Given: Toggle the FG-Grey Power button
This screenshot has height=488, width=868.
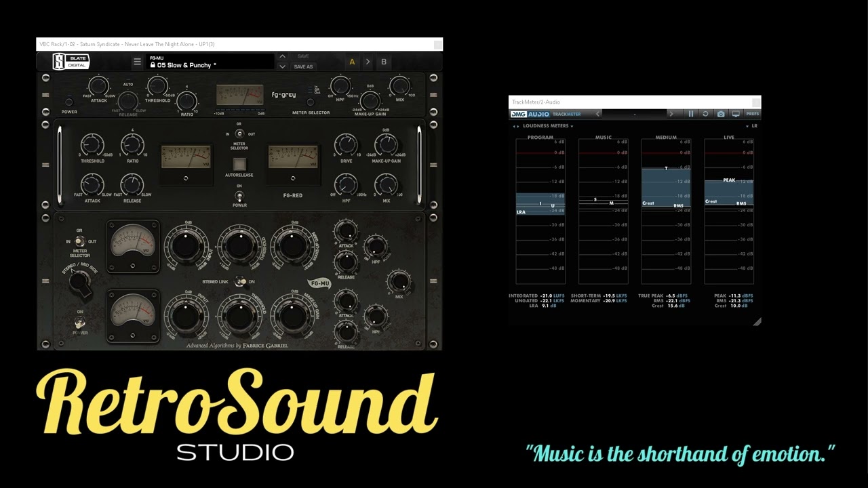Looking at the screenshot, I should coord(69,102).
